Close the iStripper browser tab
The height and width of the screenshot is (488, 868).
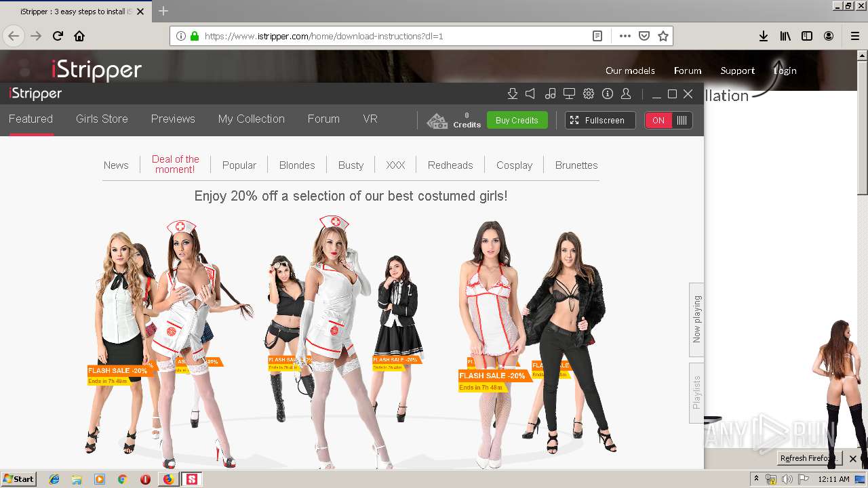point(140,12)
